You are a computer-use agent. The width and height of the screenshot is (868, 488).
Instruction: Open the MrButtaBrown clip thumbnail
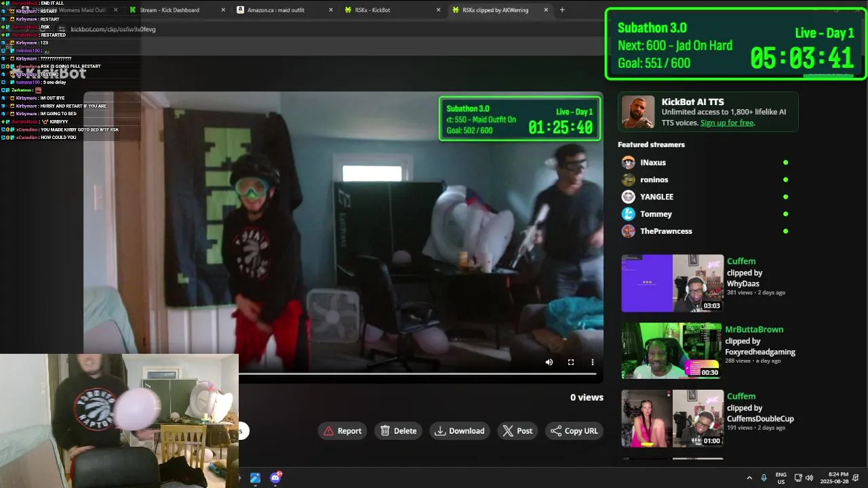click(671, 350)
